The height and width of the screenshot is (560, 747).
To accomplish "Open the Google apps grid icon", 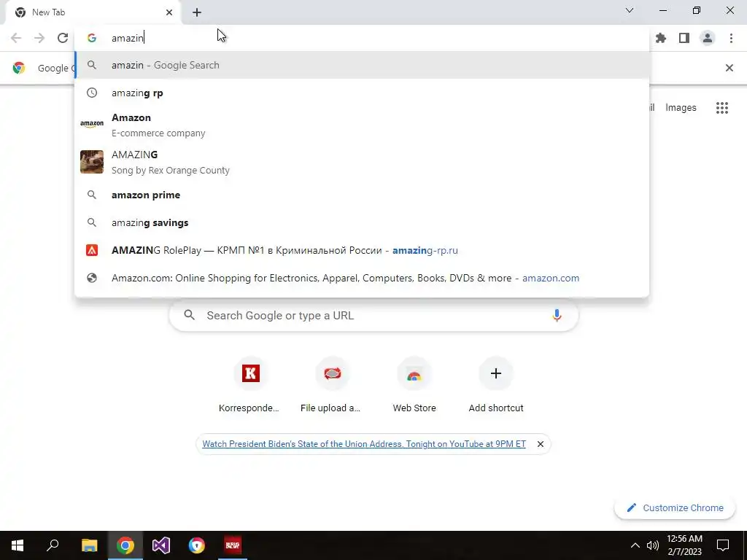I will (x=721, y=108).
